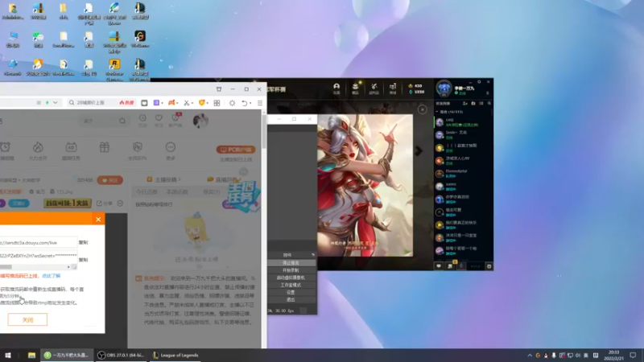Expand circular chevron next to 分享

120,204
